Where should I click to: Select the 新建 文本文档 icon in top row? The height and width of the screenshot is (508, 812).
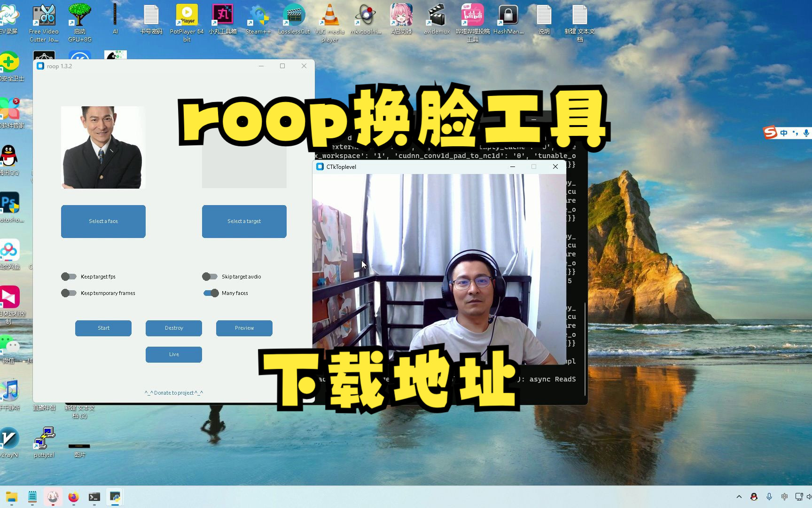tap(580, 23)
